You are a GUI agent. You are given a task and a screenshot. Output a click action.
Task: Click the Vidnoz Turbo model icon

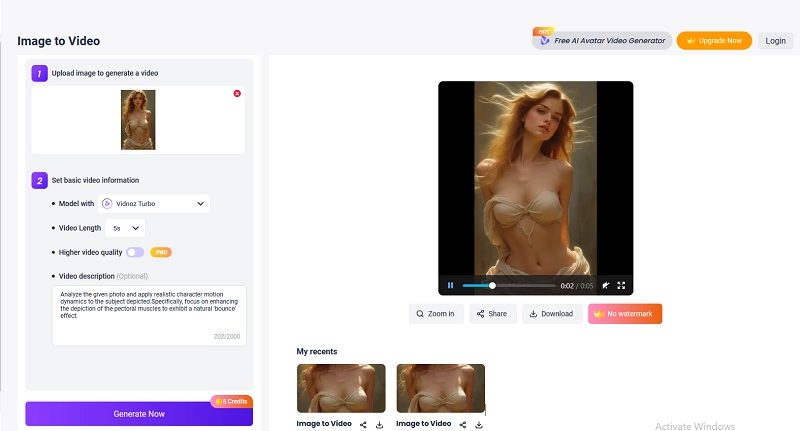[107, 204]
